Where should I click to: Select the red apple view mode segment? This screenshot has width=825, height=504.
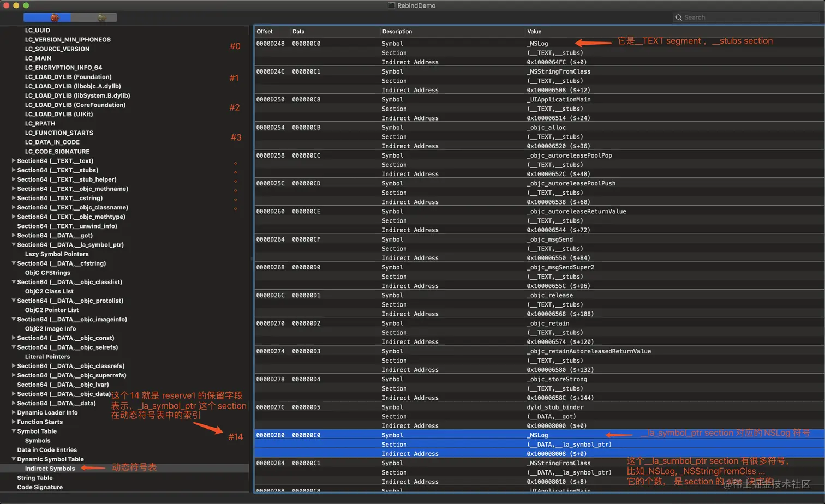coord(47,18)
